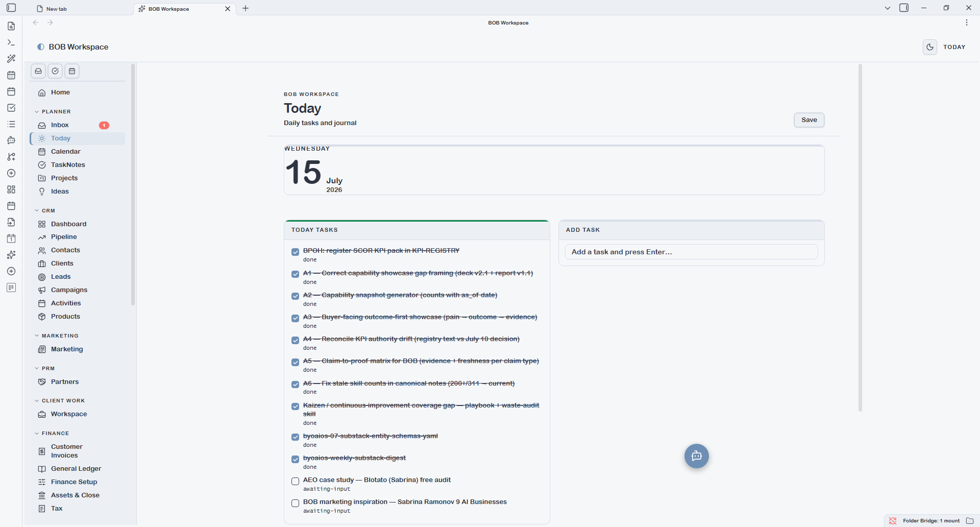This screenshot has width=980, height=527.
Task: Open Pipeline in the CRM menu
Action: [78, 237]
